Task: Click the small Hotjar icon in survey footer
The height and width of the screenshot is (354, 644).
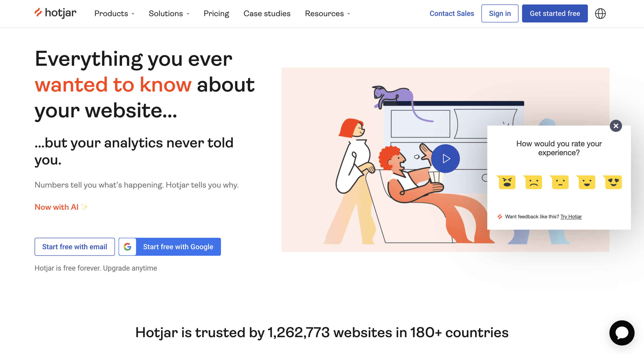Action: pyautogui.click(x=500, y=217)
